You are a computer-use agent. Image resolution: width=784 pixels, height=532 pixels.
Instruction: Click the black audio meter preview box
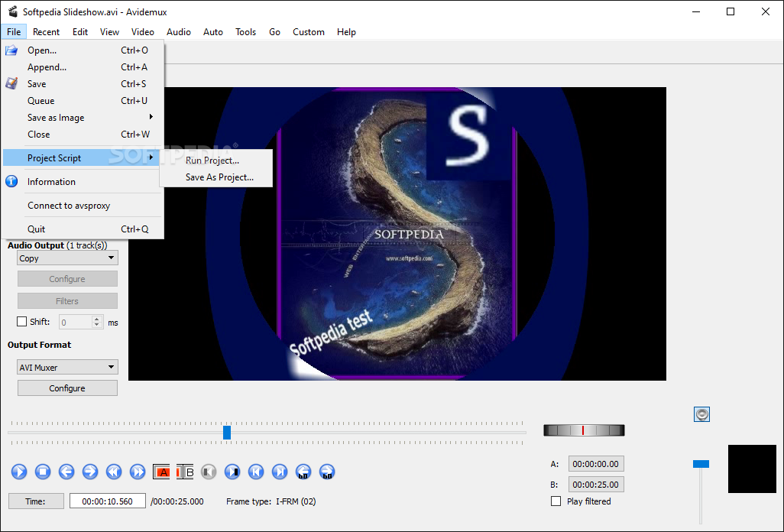click(752, 469)
